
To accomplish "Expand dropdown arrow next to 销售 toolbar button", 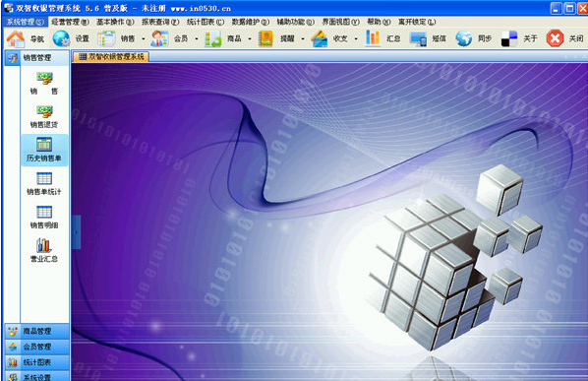I will (144, 38).
